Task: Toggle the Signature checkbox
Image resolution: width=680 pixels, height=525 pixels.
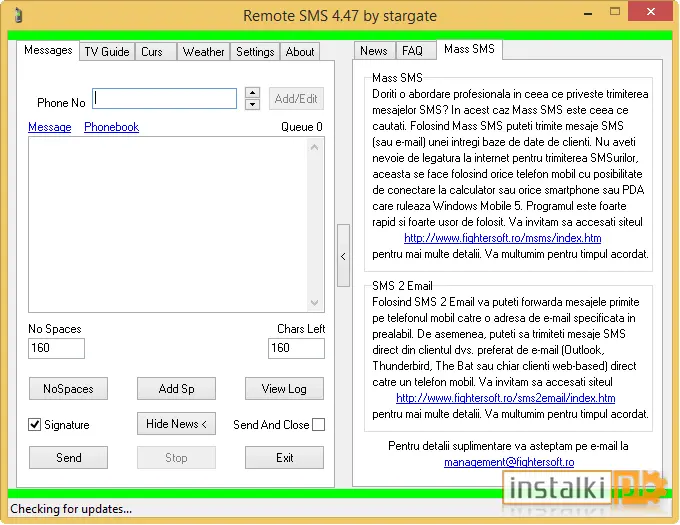Action: click(35, 424)
